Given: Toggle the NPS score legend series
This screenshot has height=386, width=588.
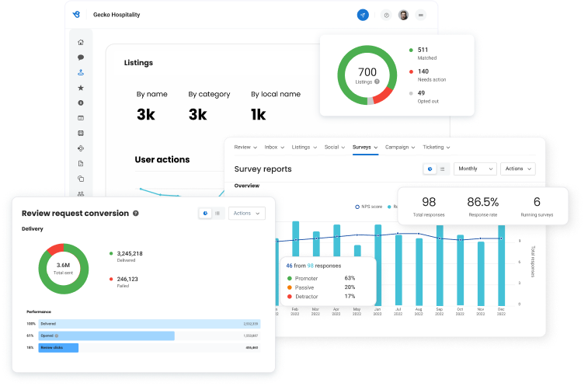Looking at the screenshot, I should (x=369, y=207).
